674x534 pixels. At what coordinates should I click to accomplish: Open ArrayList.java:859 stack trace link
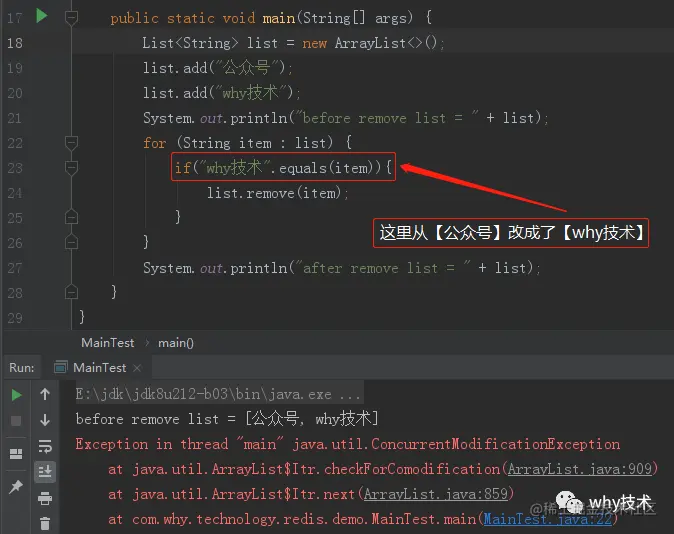(436, 494)
